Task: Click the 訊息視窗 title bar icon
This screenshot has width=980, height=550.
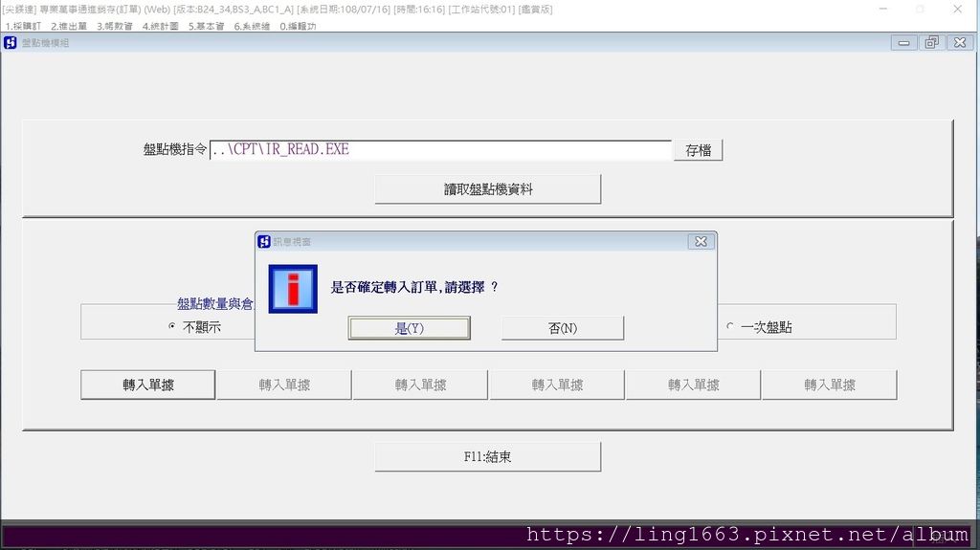Action: [264, 241]
